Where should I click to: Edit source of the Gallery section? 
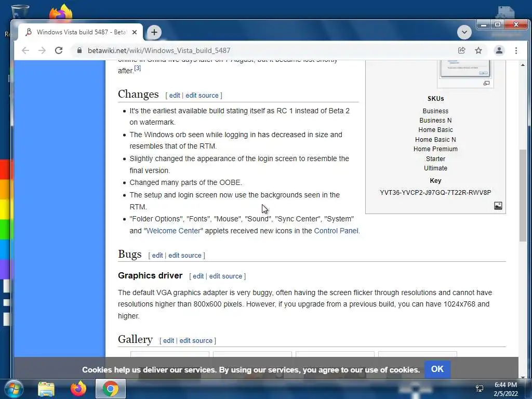(x=196, y=341)
